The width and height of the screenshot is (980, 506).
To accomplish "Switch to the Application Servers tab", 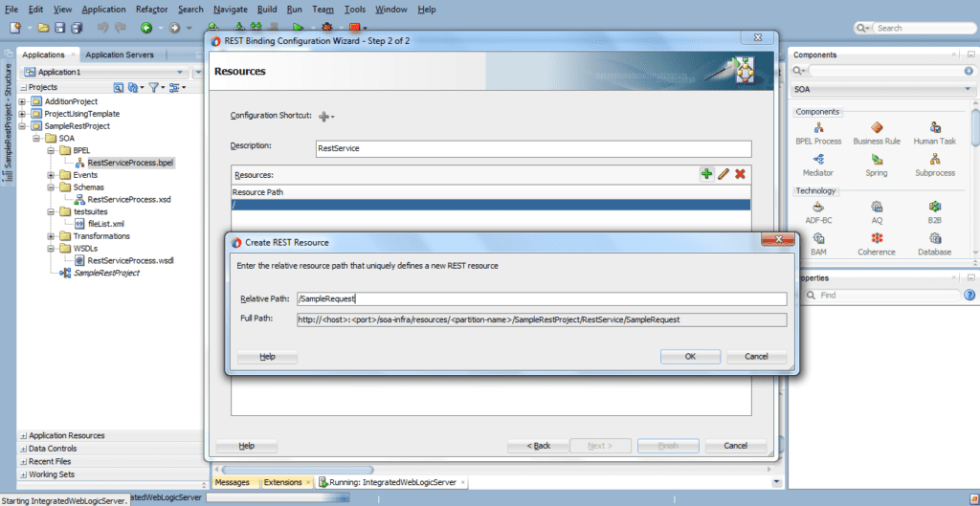I will pyautogui.click(x=120, y=55).
